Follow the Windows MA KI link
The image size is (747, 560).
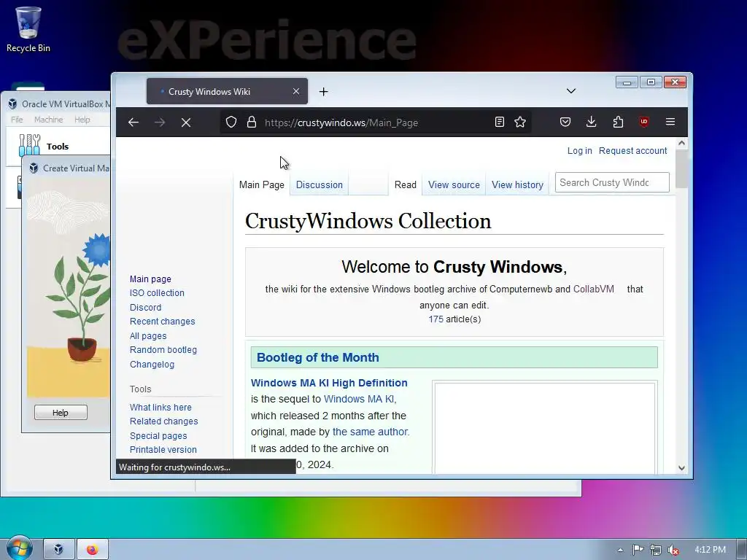[359, 399]
